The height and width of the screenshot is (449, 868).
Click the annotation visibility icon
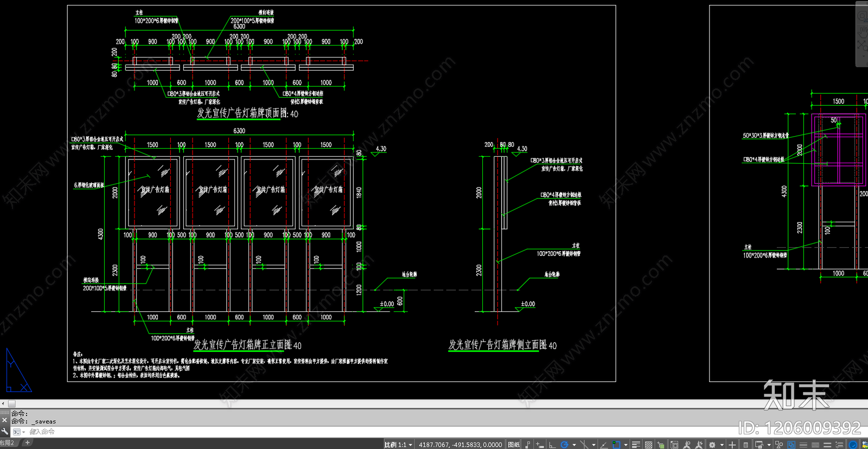(x=687, y=445)
